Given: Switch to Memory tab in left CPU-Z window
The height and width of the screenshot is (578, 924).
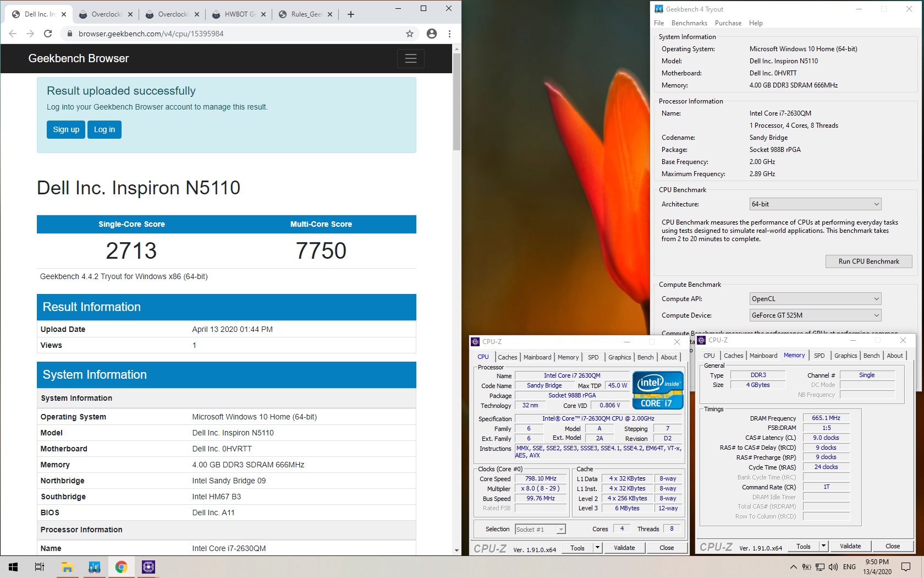Looking at the screenshot, I should click(x=568, y=357).
